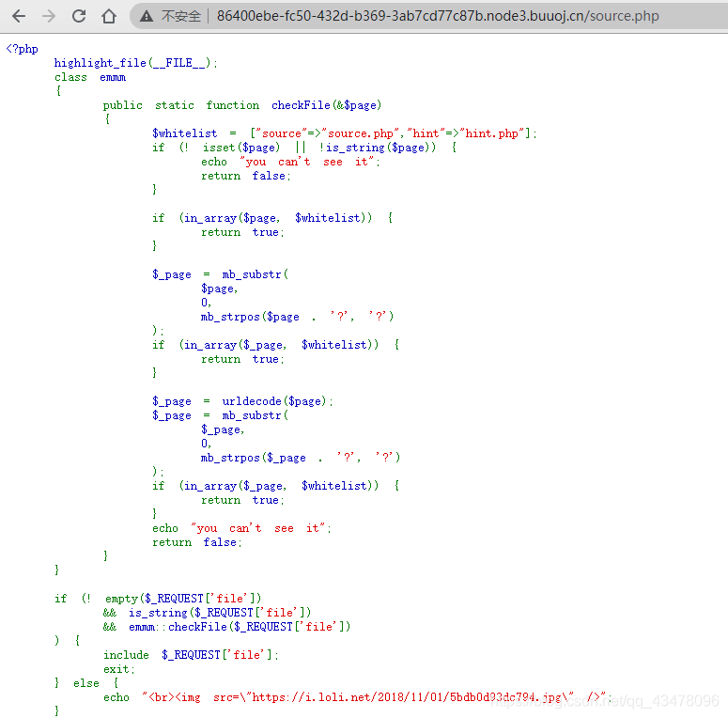Click the 'checkFile(&$page)' function signature
The width and height of the screenshot is (728, 718).
(x=326, y=105)
